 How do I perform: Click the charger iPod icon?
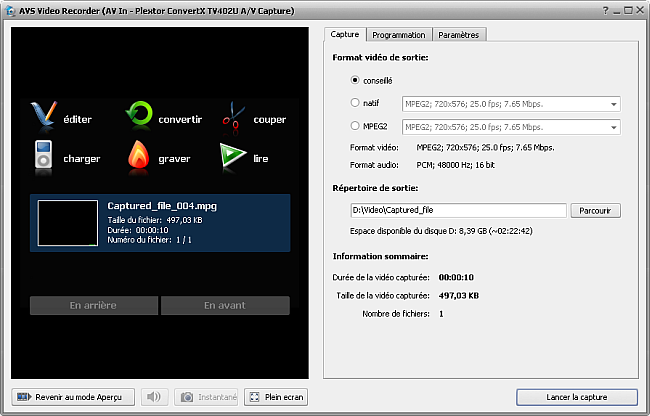click(44, 154)
